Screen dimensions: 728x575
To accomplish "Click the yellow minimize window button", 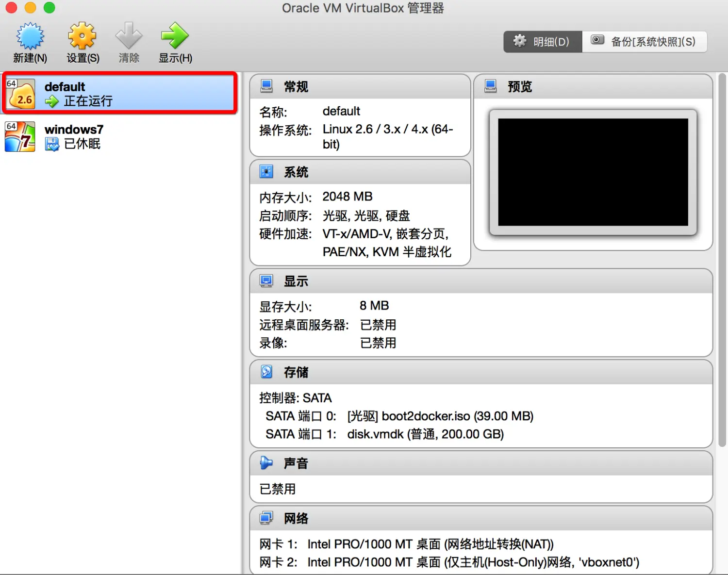I will click(30, 8).
